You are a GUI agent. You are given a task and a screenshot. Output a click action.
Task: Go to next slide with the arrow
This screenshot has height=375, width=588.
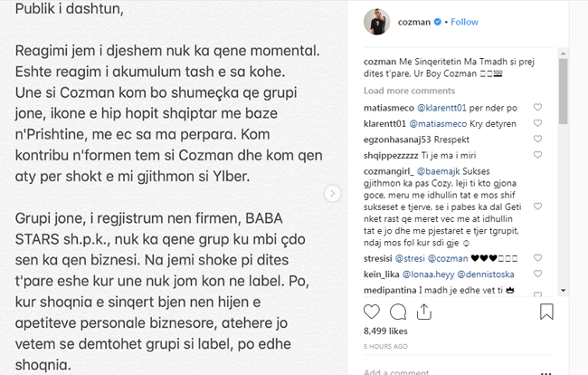(x=332, y=193)
